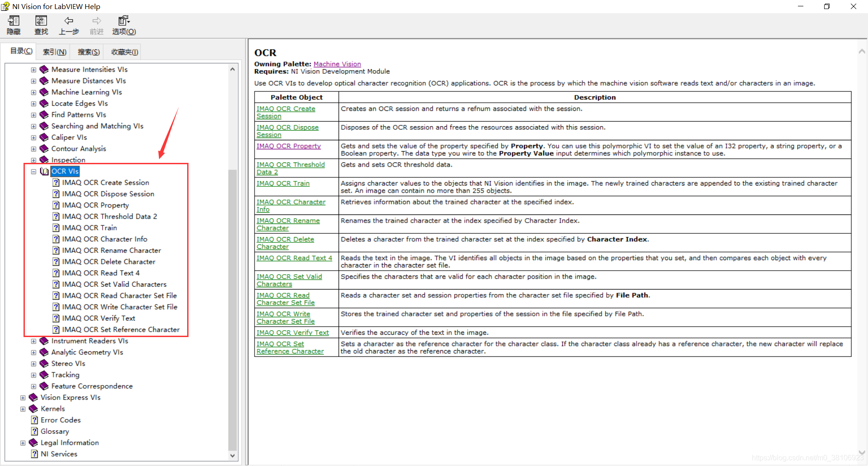Select the Inspection tree item
Screen dimensions: 868x466
tap(68, 160)
